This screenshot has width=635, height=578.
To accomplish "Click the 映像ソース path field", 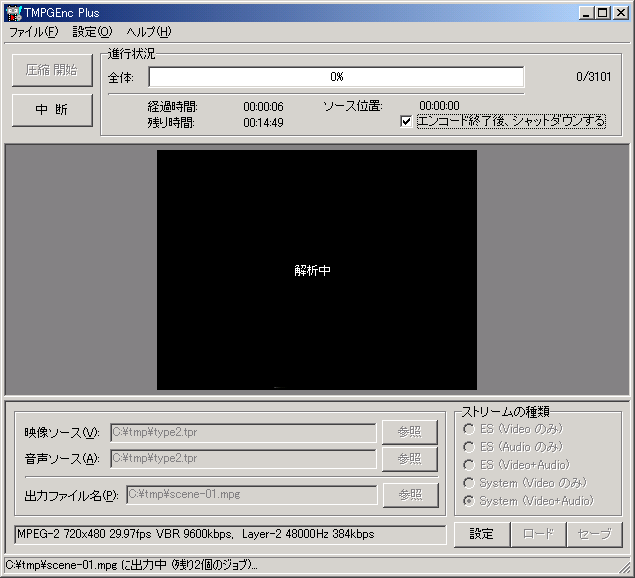I will [243, 433].
